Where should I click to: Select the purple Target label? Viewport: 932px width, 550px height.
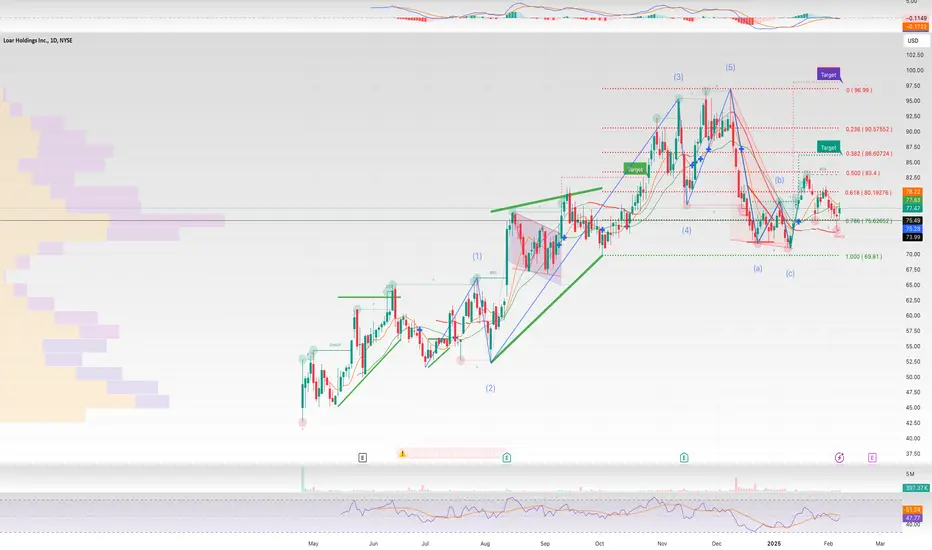point(829,74)
